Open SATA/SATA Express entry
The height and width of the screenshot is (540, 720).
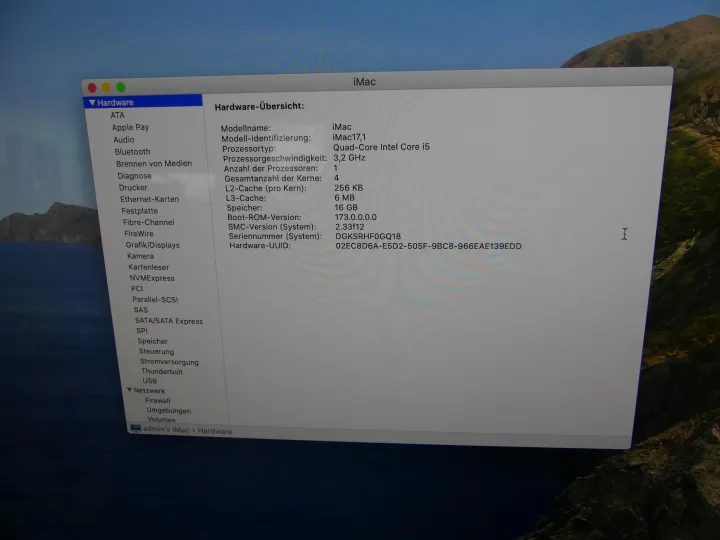point(169,321)
